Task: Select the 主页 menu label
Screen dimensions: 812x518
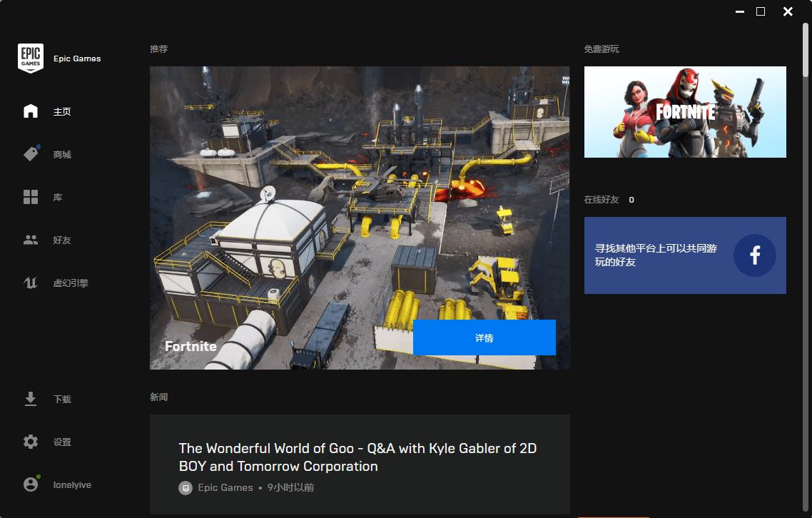Action: [62, 111]
